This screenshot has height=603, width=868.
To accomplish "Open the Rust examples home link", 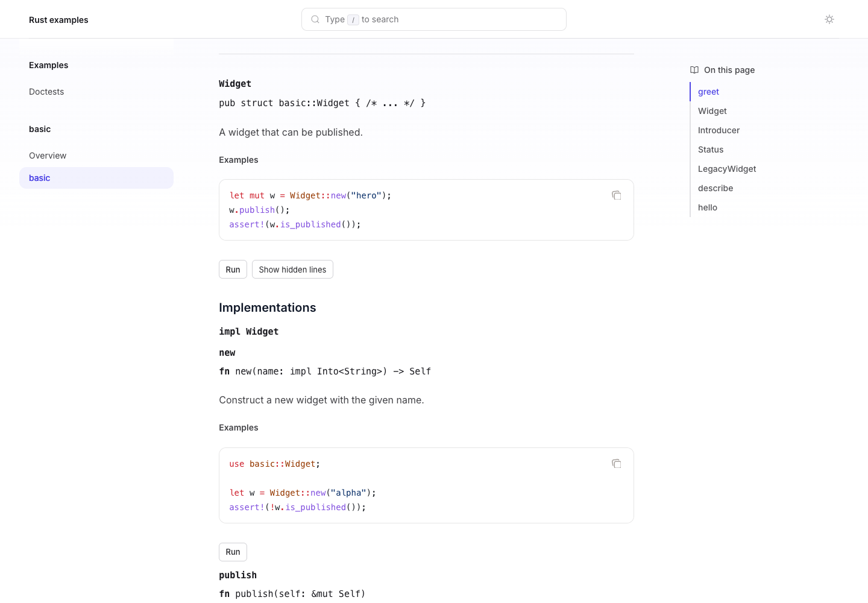I will [x=58, y=20].
